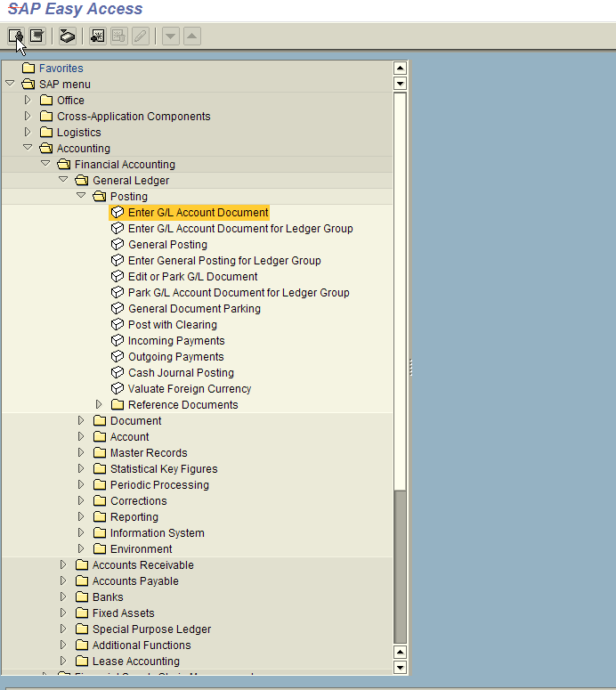616x690 pixels.
Task: Click cube icon beside Cash Journal Posting
Action: pos(117,372)
